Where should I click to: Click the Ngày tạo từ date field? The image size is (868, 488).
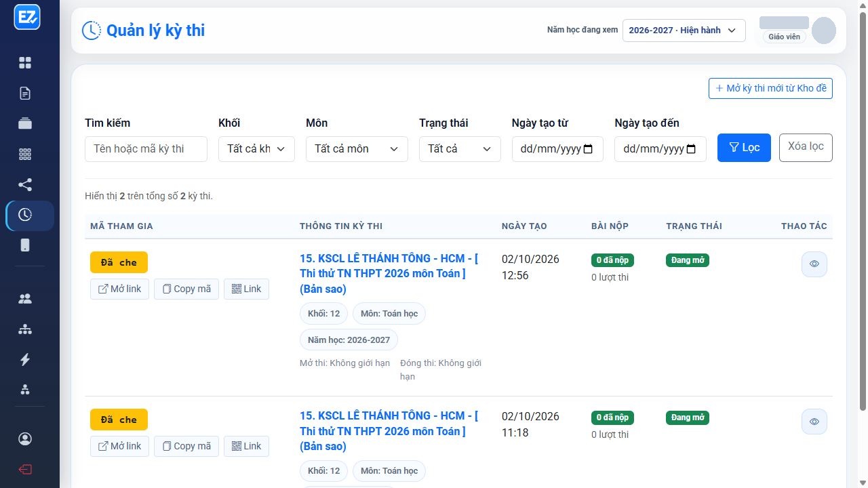point(557,149)
